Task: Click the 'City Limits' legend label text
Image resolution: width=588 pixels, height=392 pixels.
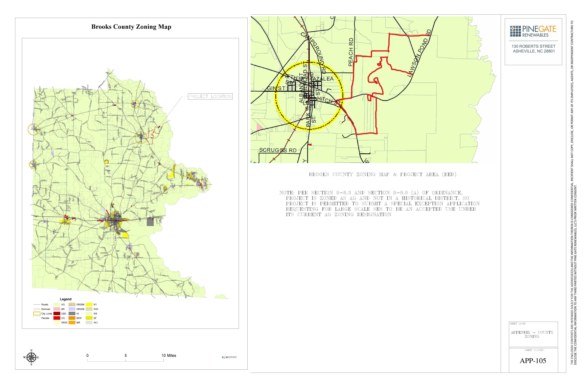Action: pos(47,314)
